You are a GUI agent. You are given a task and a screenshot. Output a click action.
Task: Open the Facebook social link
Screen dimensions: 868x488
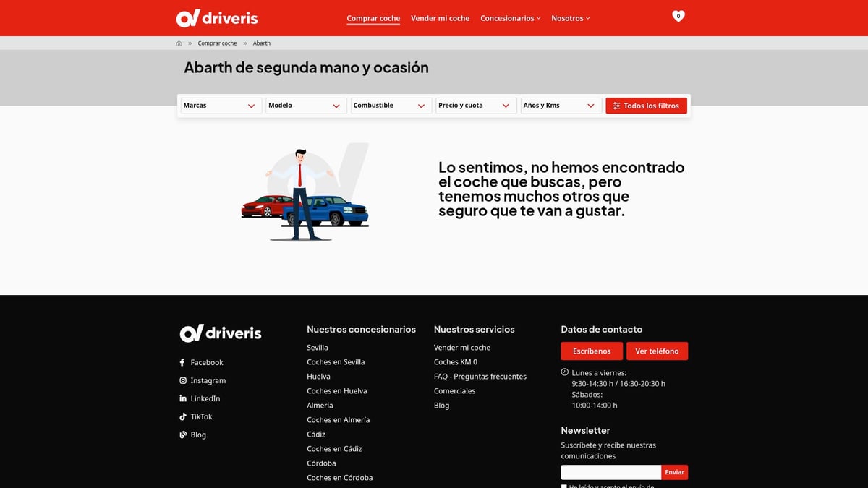point(206,362)
